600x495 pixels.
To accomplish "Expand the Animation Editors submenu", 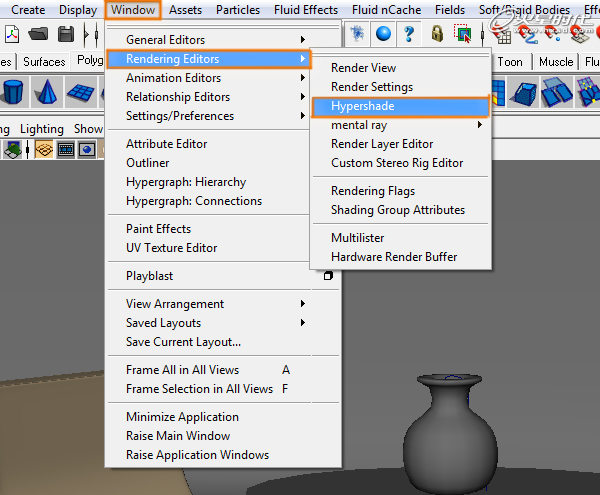I will coord(209,78).
